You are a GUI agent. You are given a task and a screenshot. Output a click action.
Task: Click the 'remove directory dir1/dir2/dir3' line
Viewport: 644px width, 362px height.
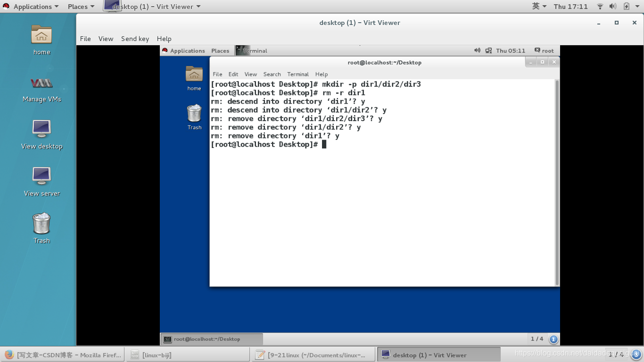click(x=297, y=119)
